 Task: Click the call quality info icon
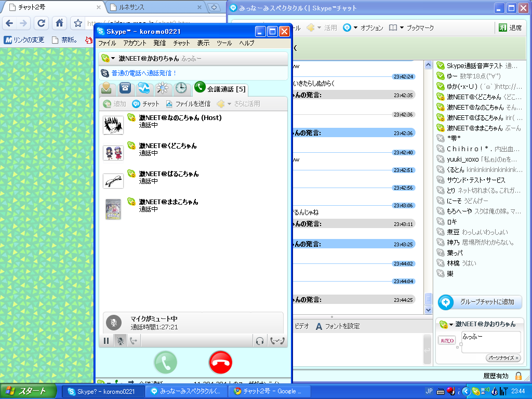(277, 341)
